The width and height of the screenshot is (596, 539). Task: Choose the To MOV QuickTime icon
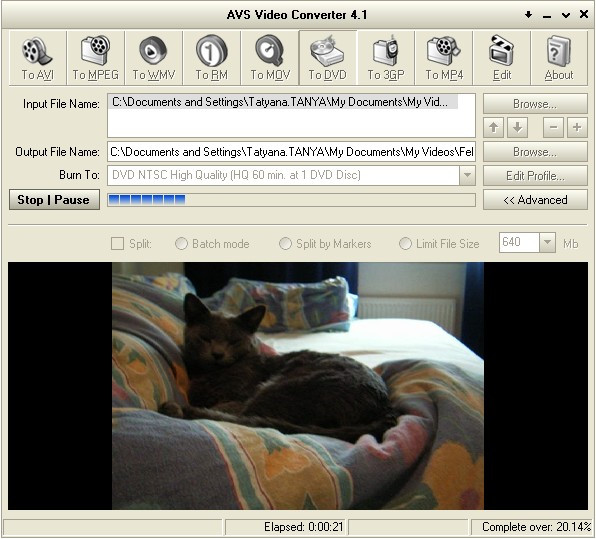[270, 58]
